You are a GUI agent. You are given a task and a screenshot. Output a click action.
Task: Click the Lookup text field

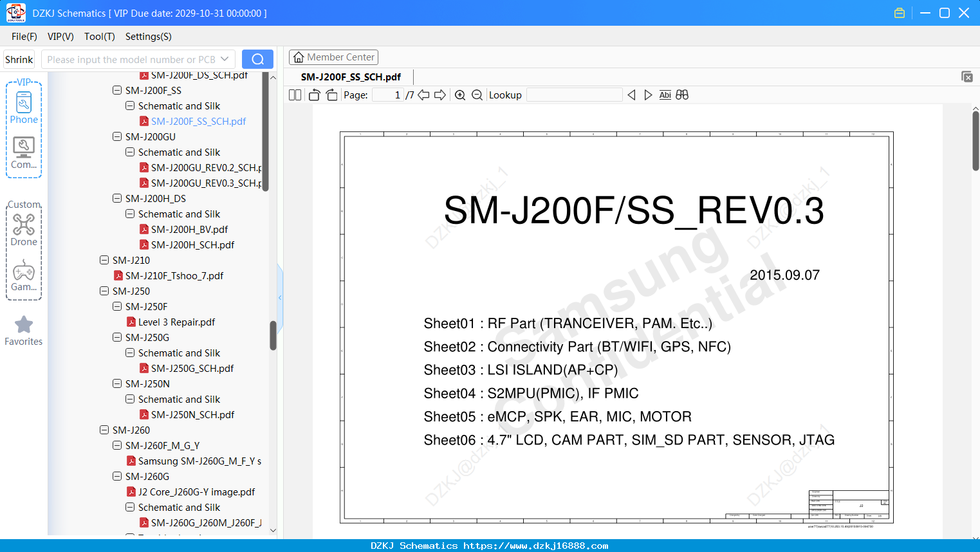[x=575, y=95]
